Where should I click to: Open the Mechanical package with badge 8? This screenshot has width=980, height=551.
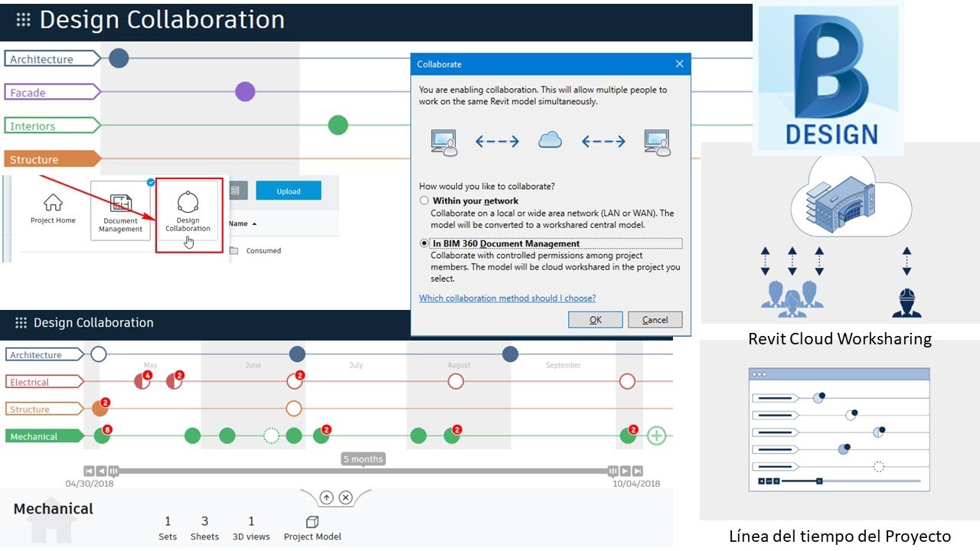click(103, 435)
